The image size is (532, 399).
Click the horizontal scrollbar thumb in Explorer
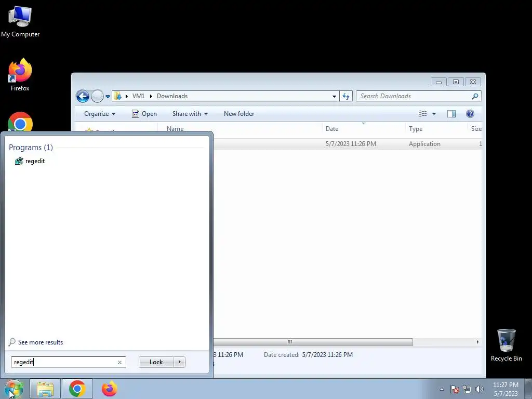(313, 342)
